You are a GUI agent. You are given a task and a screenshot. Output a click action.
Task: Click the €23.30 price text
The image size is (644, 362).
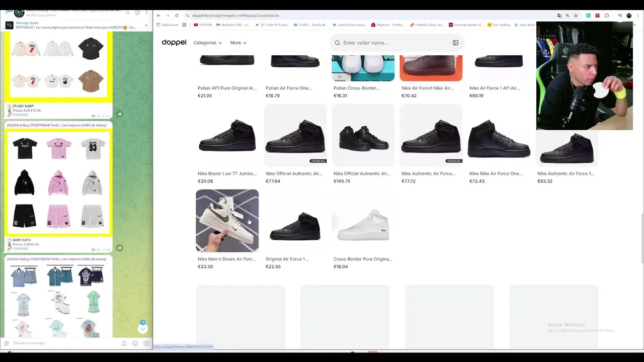tap(205, 266)
